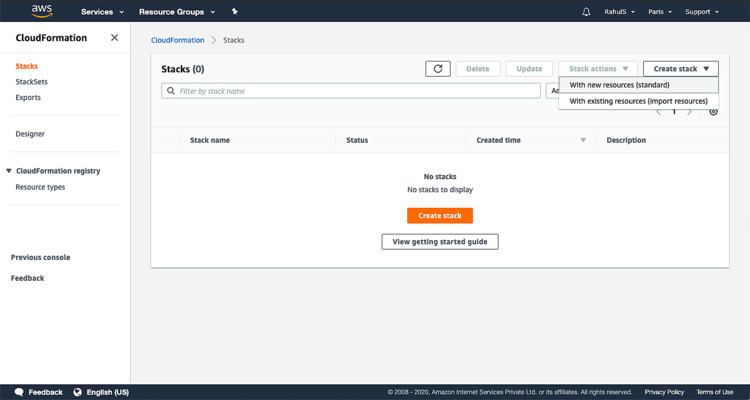Choose With existing resources (import resources)

(x=638, y=101)
